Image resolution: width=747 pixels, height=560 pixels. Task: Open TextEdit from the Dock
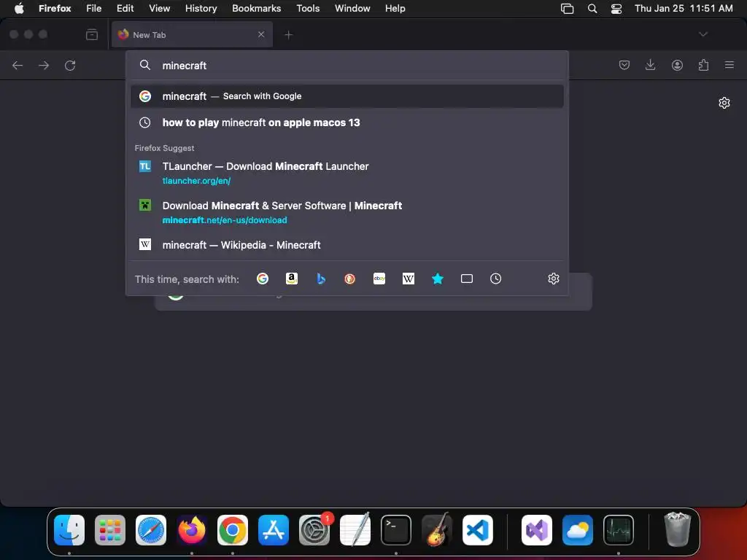pos(355,530)
